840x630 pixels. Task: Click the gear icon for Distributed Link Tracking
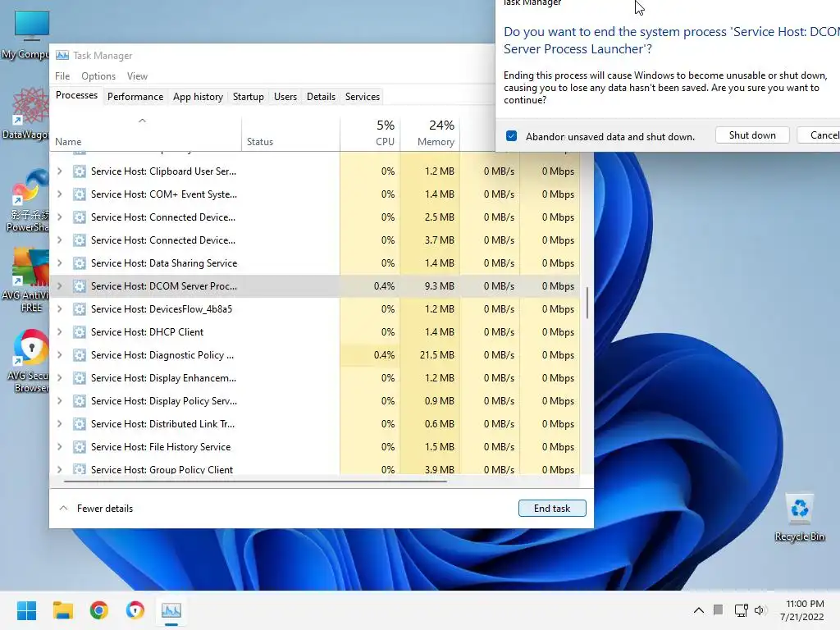coord(80,424)
